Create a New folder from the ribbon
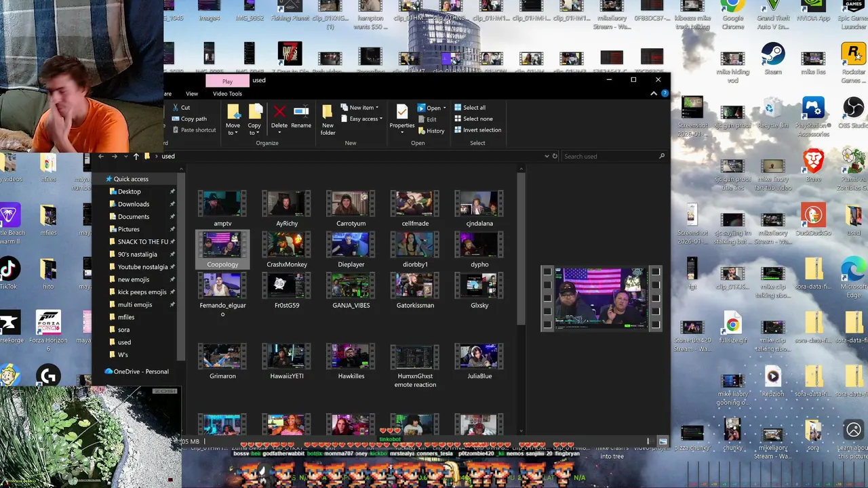Viewport: 868px width, 488px height. [x=328, y=120]
